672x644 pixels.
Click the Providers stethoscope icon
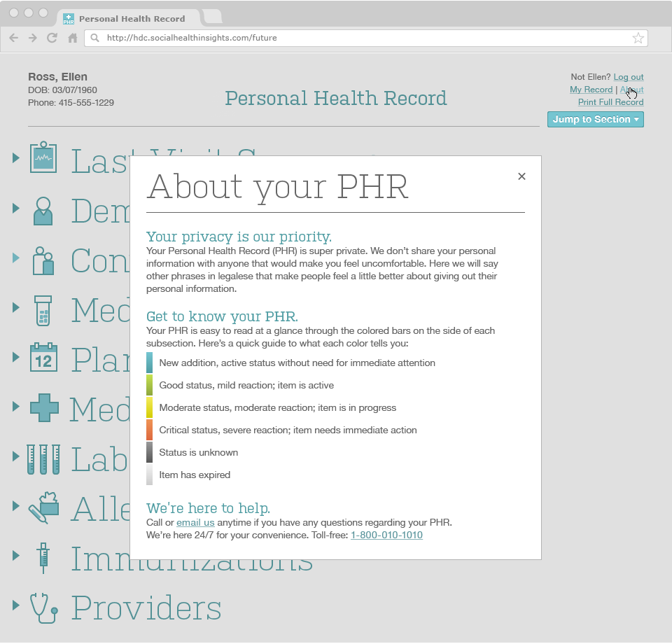click(43, 608)
